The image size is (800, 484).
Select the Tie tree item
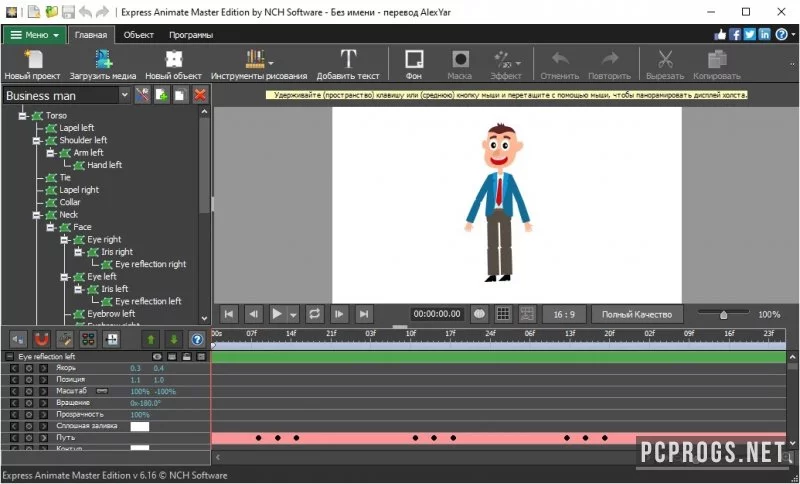click(x=65, y=177)
